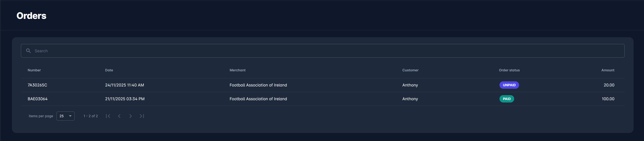Viewport: 644px width, 141px height.
Task: Click the PAID status badge
Action: [506, 99]
